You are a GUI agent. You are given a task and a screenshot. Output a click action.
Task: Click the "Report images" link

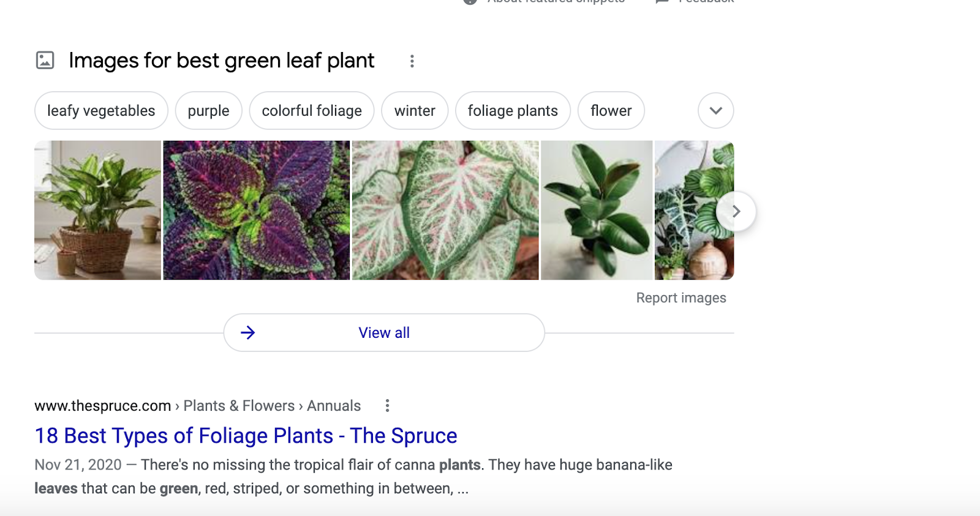tap(681, 298)
